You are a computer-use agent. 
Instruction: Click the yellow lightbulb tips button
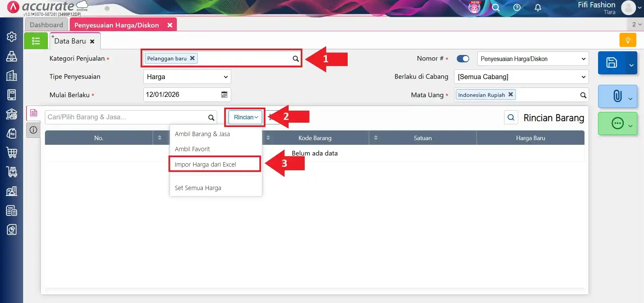(628, 40)
